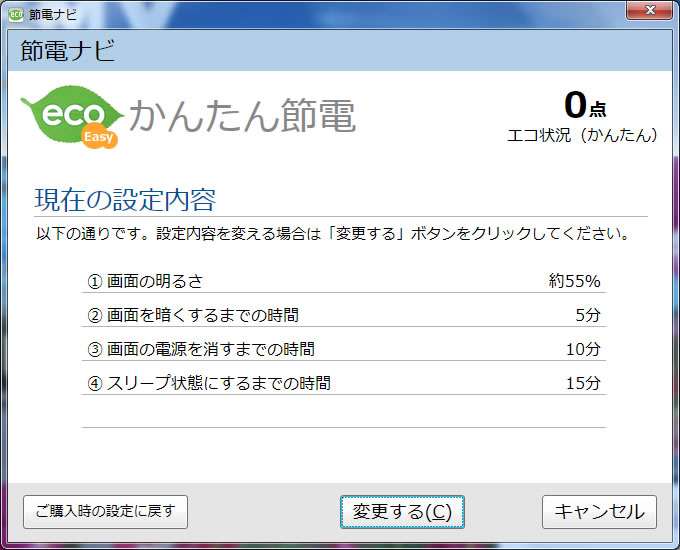Click the 10分 screen-off time value
The height and width of the screenshot is (550, 680).
click(x=583, y=349)
